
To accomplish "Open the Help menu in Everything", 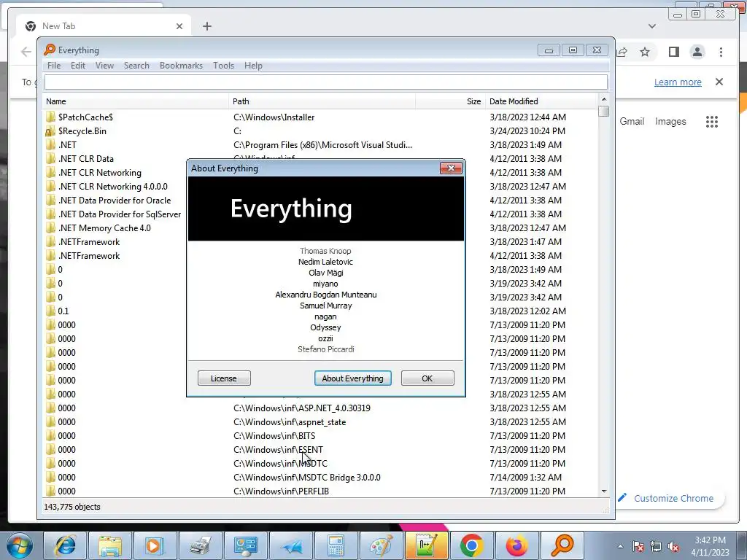I will pyautogui.click(x=253, y=66).
